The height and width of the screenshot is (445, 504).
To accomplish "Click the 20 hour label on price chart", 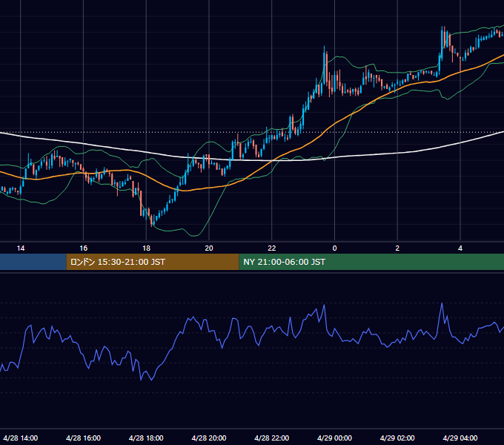I will tap(209, 248).
